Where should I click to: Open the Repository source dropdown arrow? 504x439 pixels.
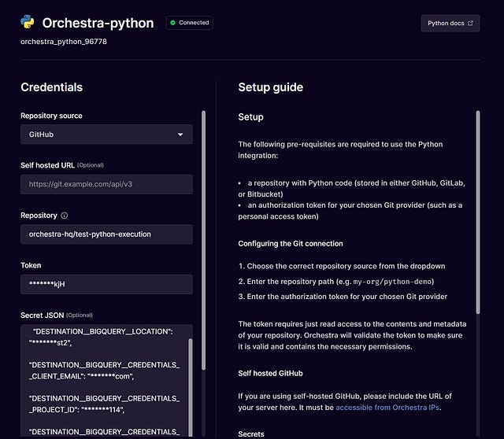180,135
